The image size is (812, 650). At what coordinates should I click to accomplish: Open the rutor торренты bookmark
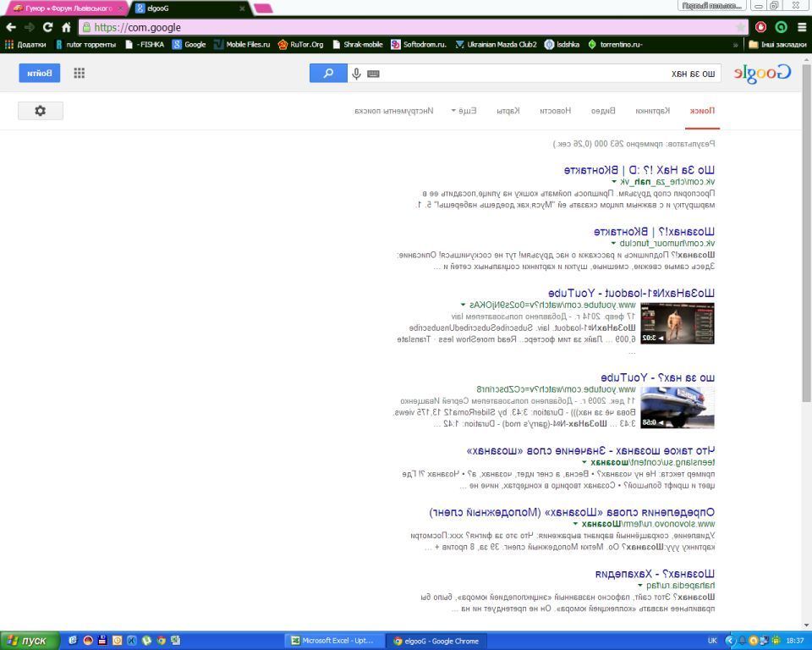coord(86,45)
